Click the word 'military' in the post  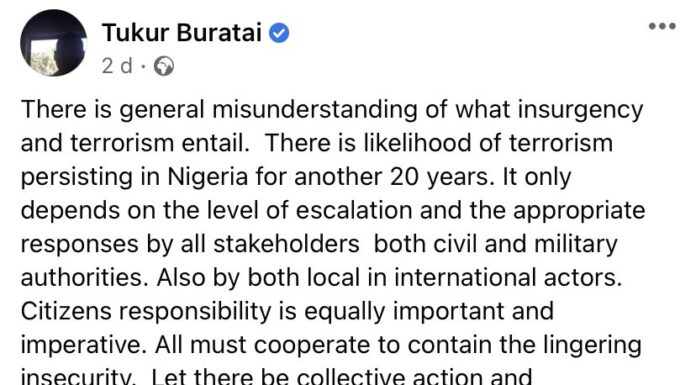[x=575, y=245]
